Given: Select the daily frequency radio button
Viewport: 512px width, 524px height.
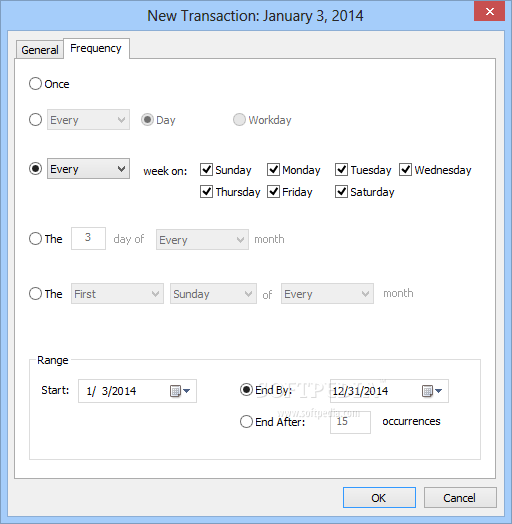Looking at the screenshot, I should (35, 120).
